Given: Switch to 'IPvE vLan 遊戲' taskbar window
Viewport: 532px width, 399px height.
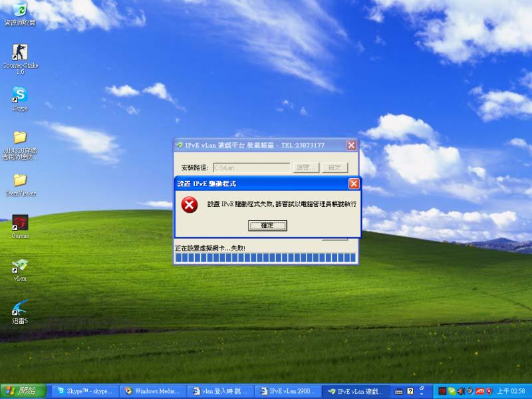Looking at the screenshot, I should [x=355, y=391].
